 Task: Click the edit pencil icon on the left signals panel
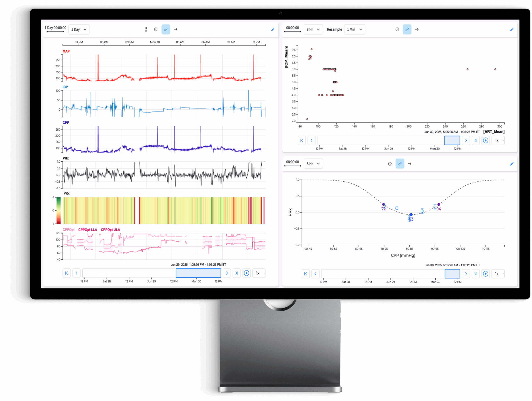273,29
